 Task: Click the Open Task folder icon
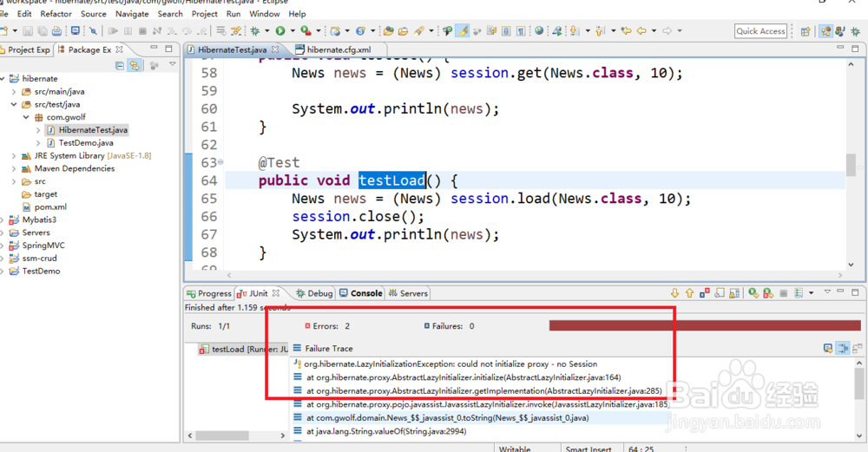pyautogui.click(x=403, y=31)
